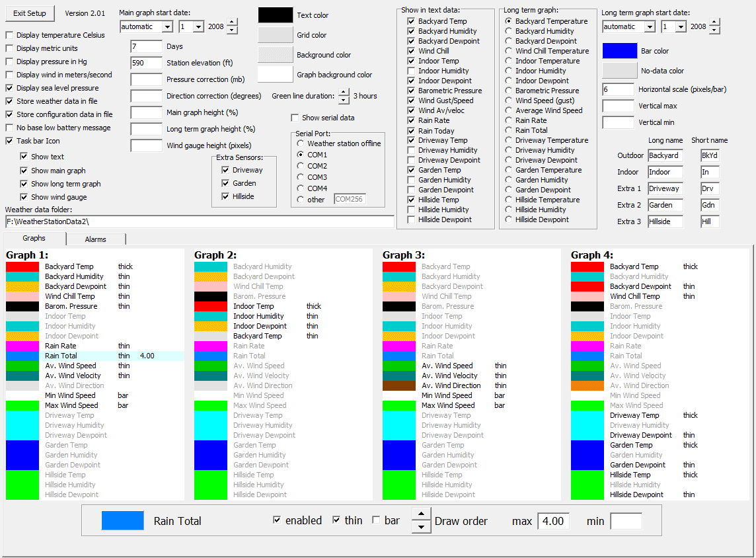Select Rain Total row in Graph 1
Image resolution: width=756 pixels, height=558 pixels.
click(x=95, y=356)
